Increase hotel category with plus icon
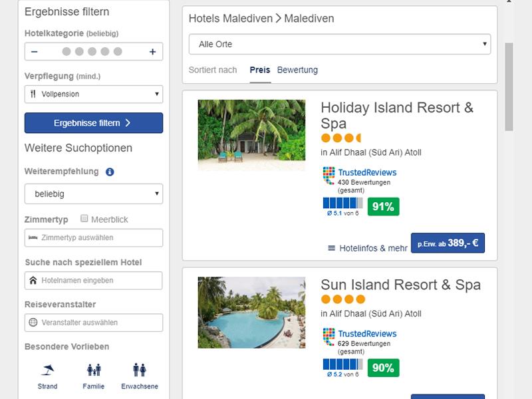This screenshot has height=399, width=532. [152, 52]
